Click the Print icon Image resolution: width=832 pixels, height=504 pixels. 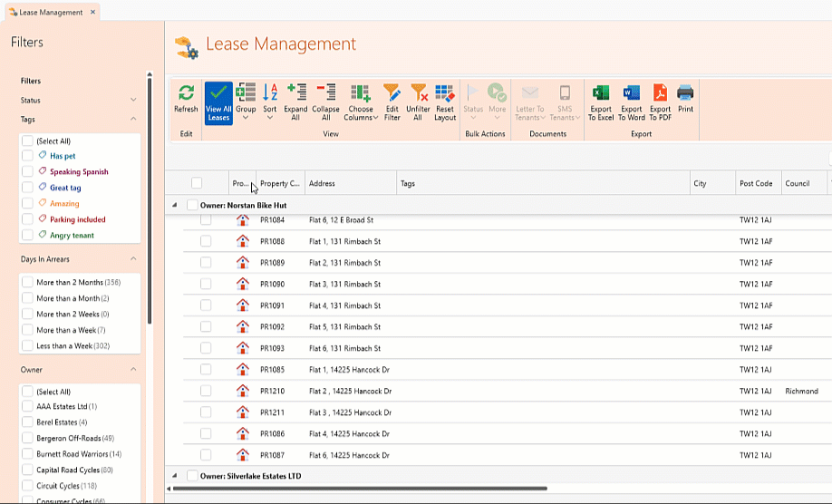pyautogui.click(x=685, y=92)
